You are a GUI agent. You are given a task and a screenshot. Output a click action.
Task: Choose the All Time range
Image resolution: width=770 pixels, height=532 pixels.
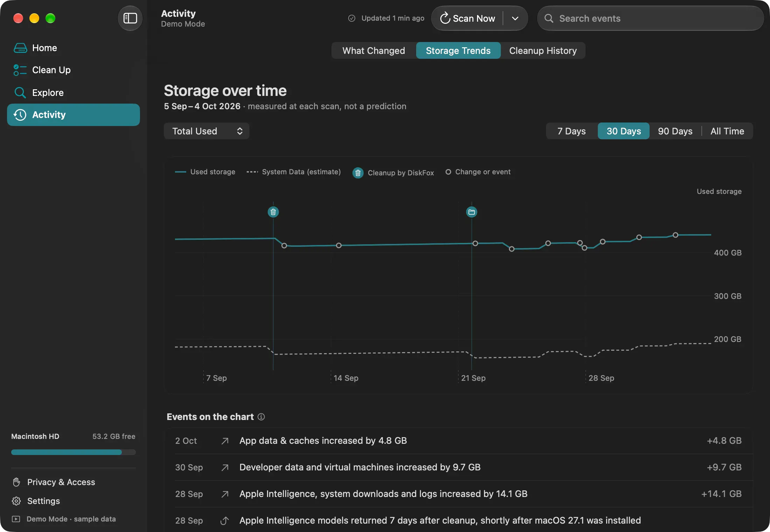coord(727,131)
